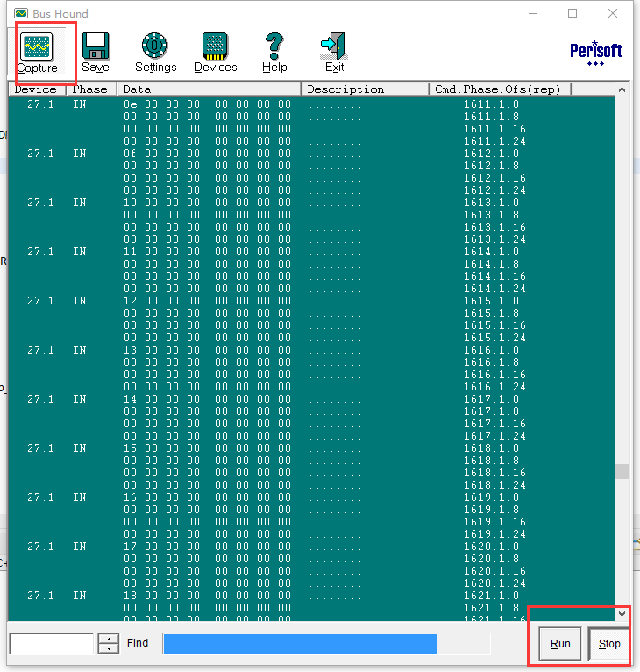Select the row with offset 1616.1.0

point(311,350)
